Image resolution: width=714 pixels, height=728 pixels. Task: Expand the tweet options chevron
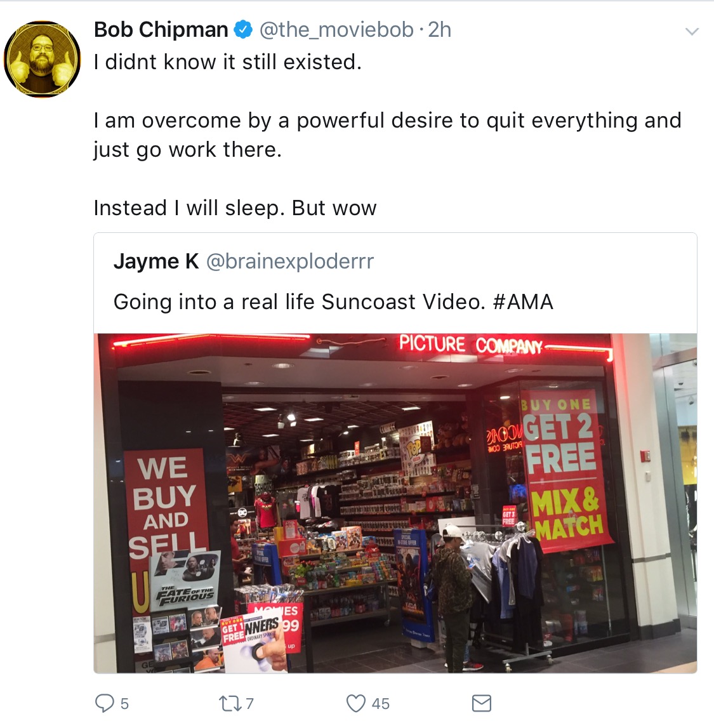pos(692,32)
